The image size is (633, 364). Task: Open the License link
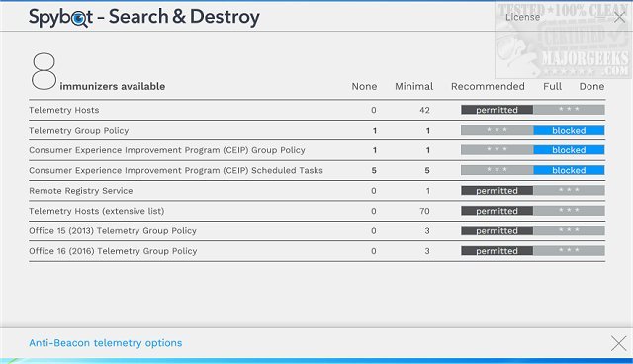coord(522,17)
